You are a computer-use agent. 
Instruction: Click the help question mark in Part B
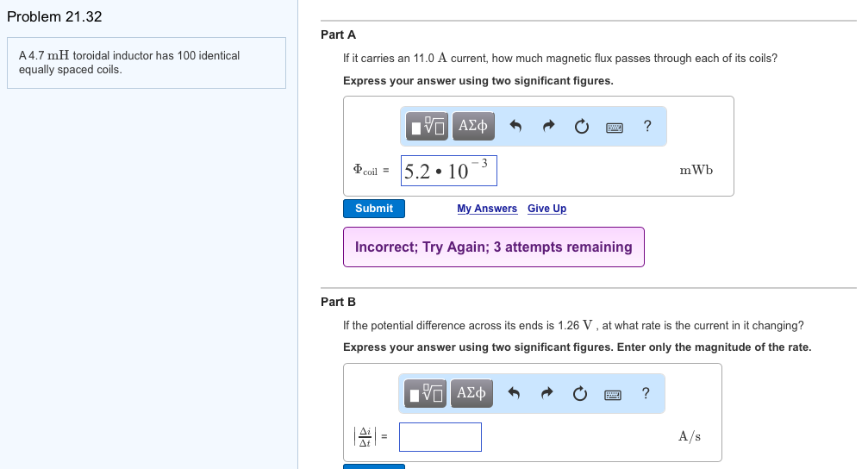(x=647, y=394)
